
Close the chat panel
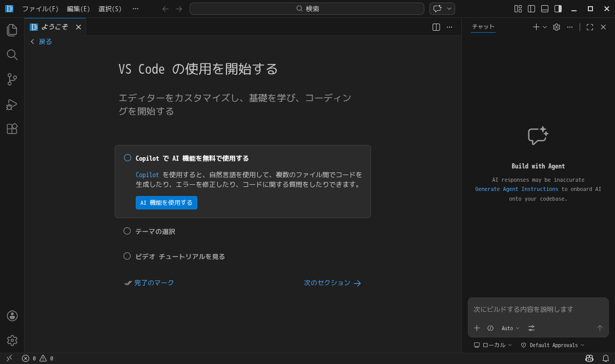pos(603,27)
